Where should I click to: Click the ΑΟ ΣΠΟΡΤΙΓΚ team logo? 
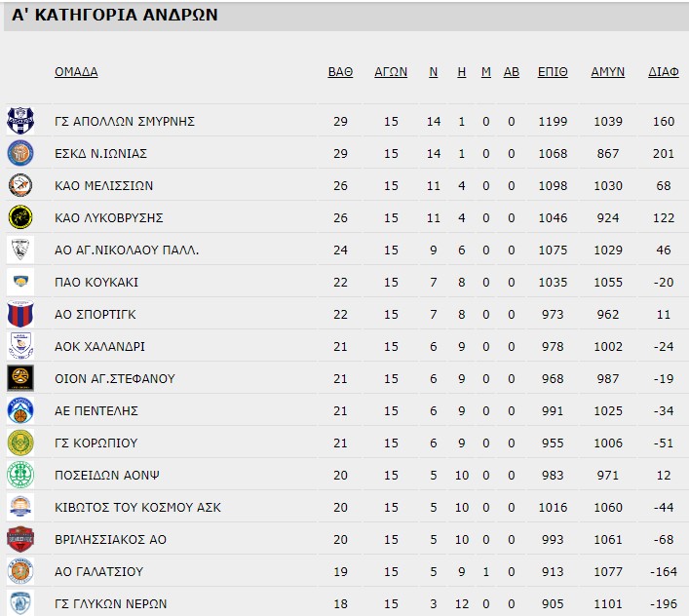click(20, 314)
